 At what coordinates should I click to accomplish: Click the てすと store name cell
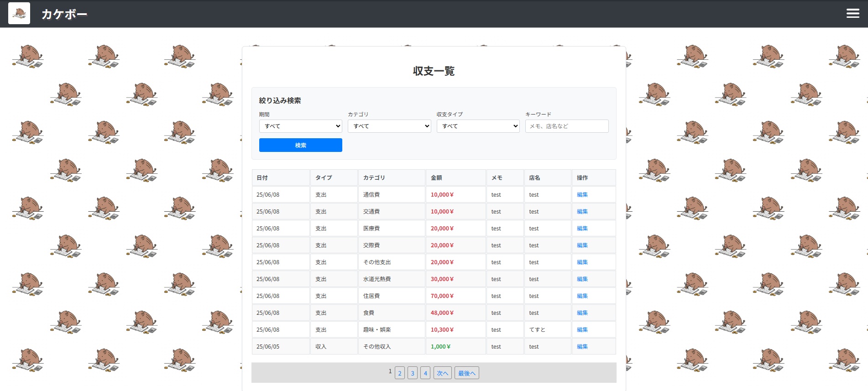tap(548, 330)
